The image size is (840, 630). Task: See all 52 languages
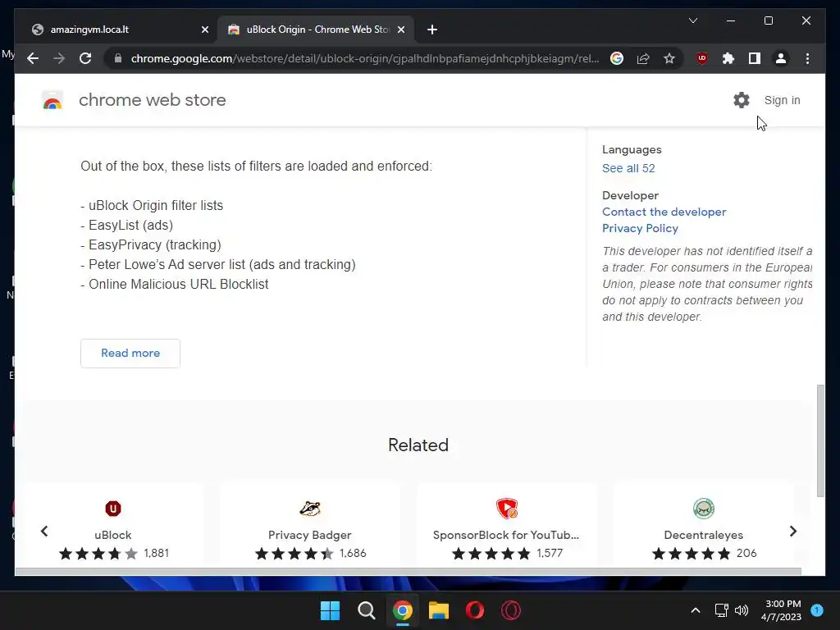click(x=628, y=168)
